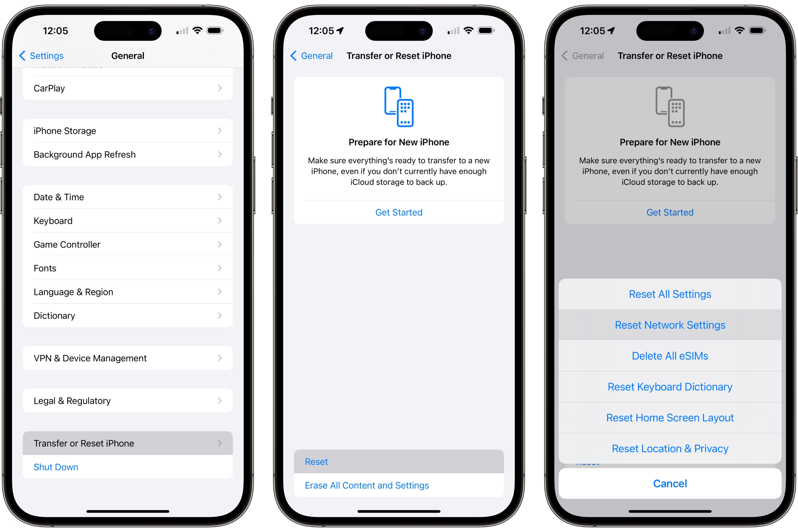Select Reset All Settings option

point(669,293)
